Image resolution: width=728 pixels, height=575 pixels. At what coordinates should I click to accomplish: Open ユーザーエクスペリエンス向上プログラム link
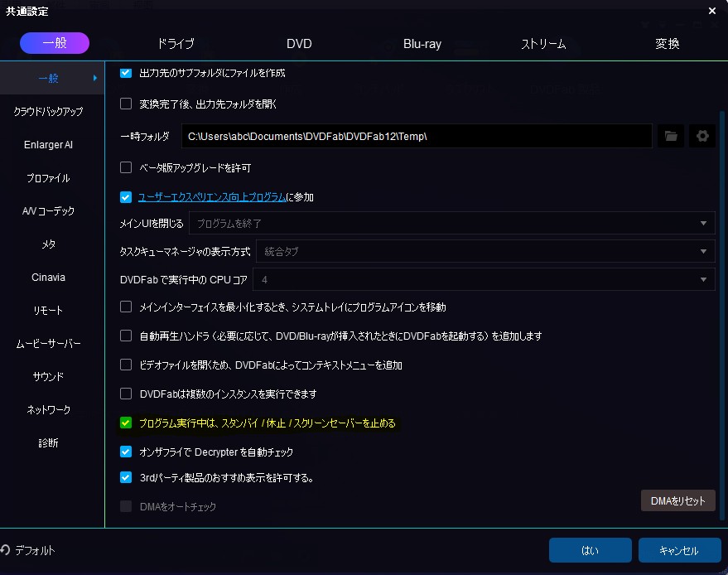tap(212, 197)
